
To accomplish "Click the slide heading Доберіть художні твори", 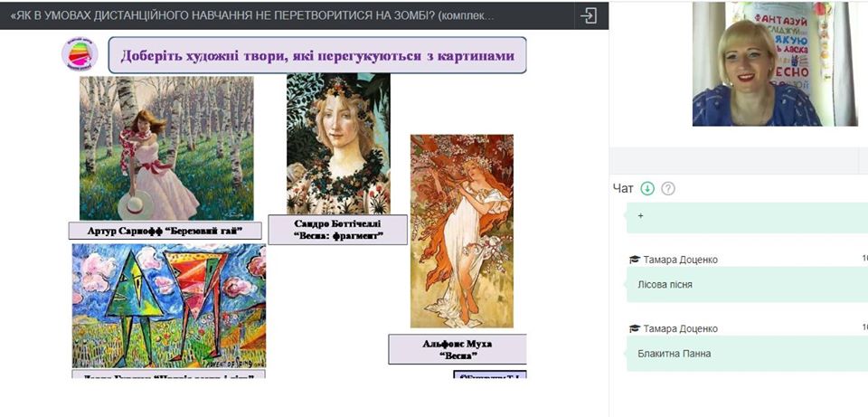I will (x=317, y=55).
